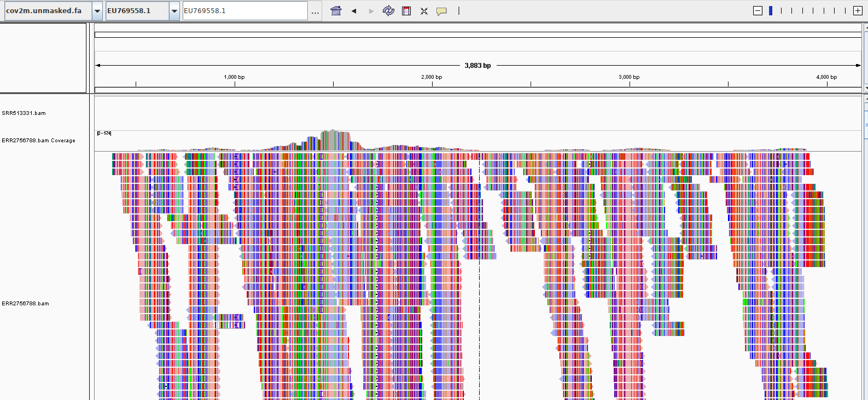Click the vertical bar icon next to the speech bubble
The width and height of the screenshot is (868, 400).
(x=459, y=10)
